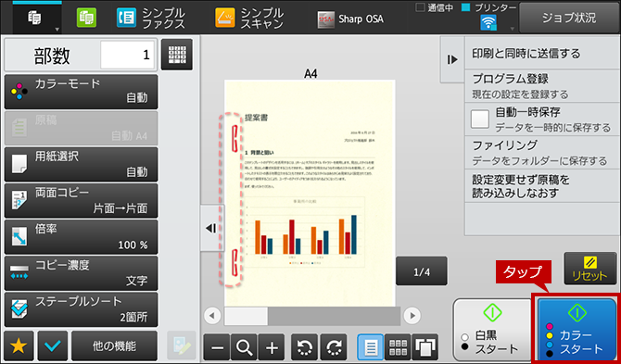Open the wireless printer status icon

pos(488,23)
